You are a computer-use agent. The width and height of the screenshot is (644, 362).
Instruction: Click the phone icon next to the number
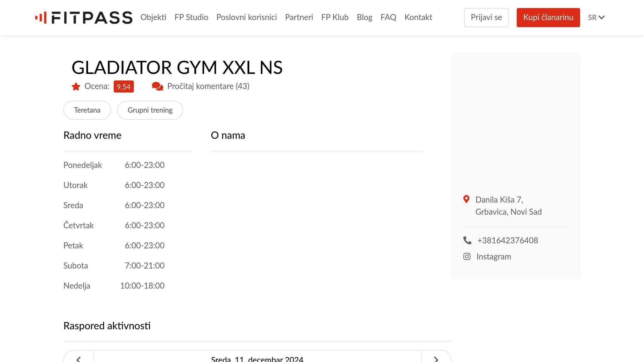pos(467,240)
